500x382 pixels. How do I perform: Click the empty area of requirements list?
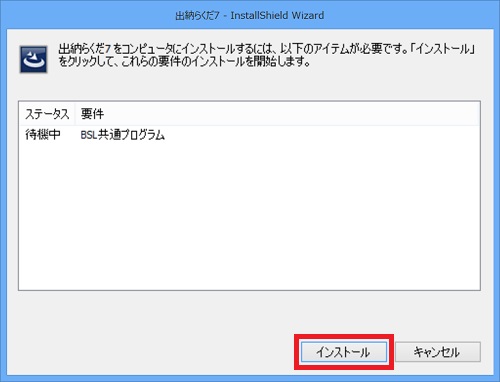pyautogui.click(x=249, y=217)
